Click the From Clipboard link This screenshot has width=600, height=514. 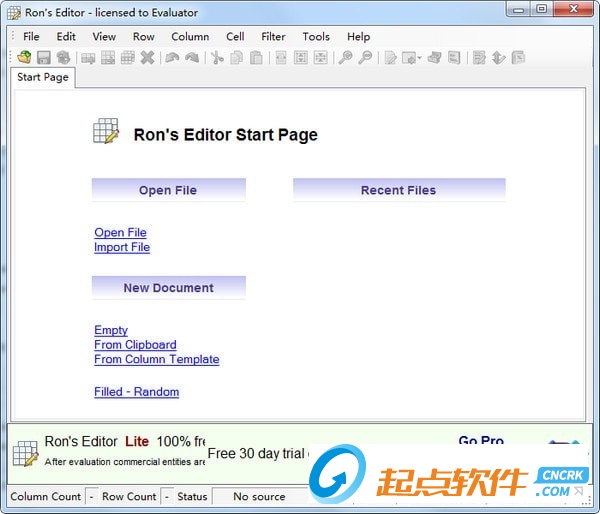tap(135, 344)
